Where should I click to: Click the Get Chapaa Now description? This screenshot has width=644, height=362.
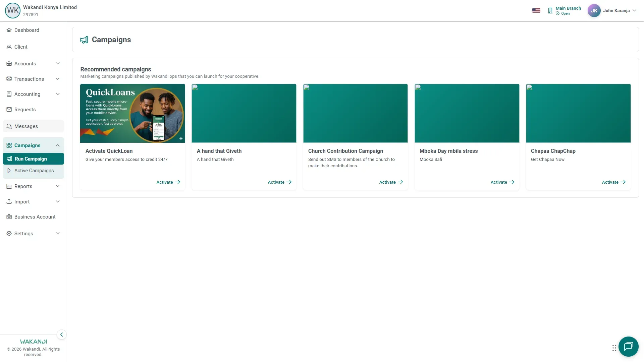[548, 160]
